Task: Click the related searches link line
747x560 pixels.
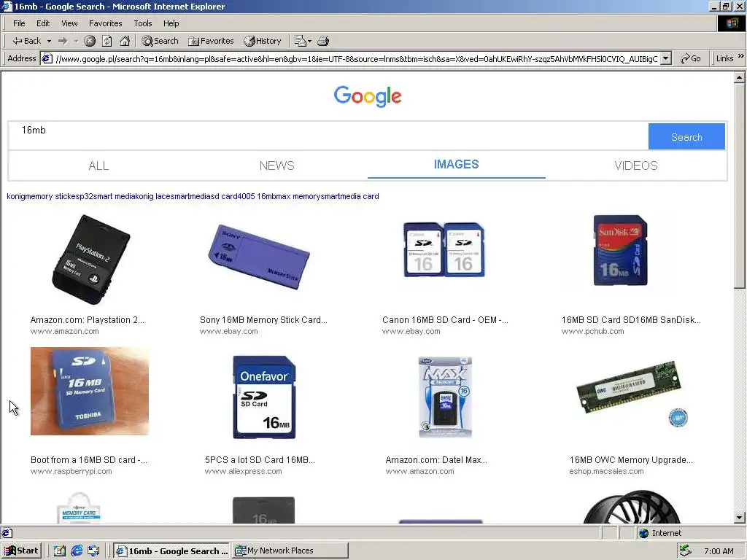Action: pyautogui.click(x=193, y=196)
